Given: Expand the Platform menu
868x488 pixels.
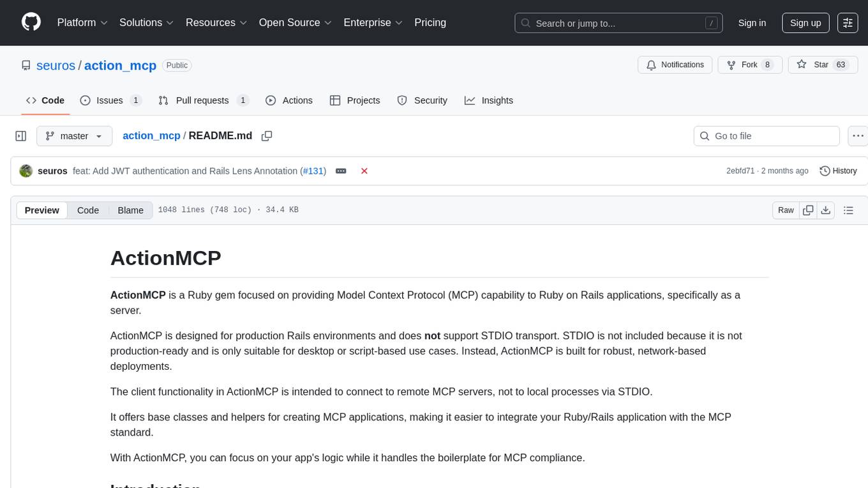Looking at the screenshot, I should click(82, 22).
